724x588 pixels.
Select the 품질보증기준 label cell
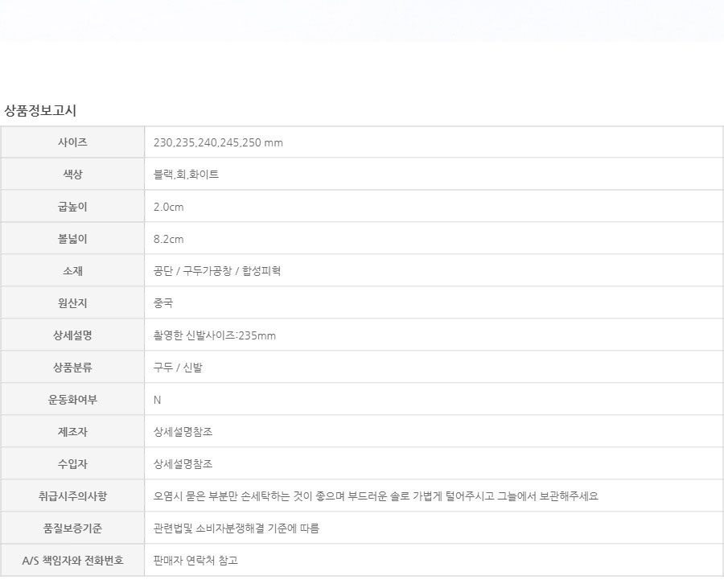72,528
